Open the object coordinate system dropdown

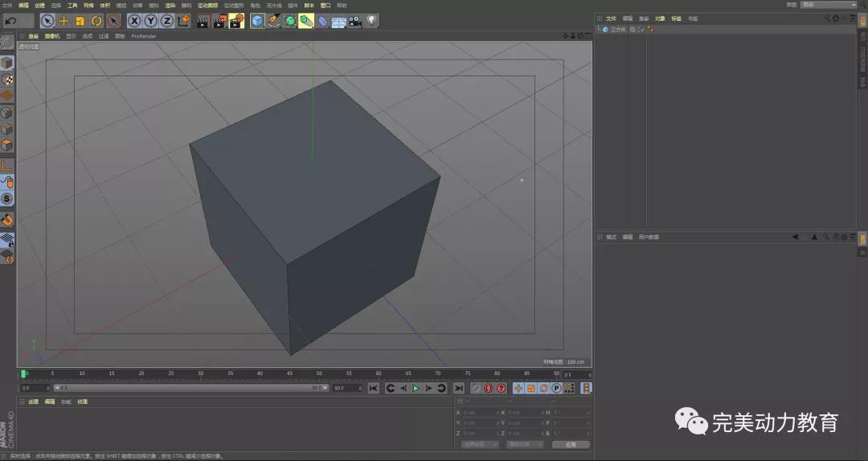[x=480, y=444]
